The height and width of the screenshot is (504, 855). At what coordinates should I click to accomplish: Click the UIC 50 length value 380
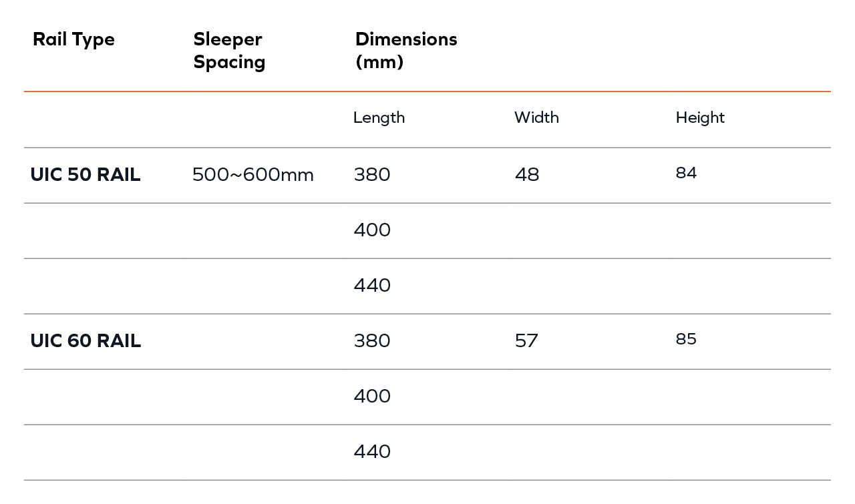click(372, 175)
